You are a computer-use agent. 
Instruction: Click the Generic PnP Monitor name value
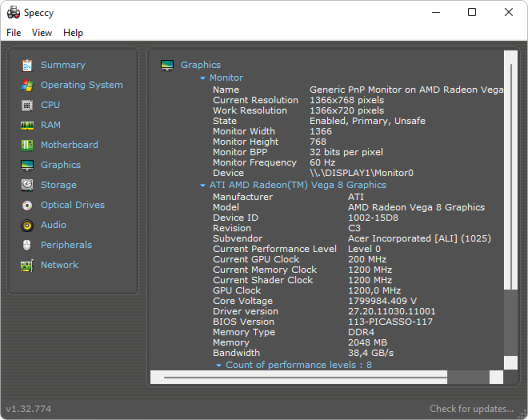click(x=406, y=90)
